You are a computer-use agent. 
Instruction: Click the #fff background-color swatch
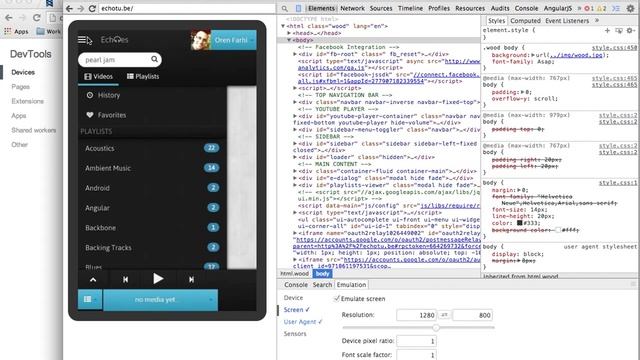point(558,230)
